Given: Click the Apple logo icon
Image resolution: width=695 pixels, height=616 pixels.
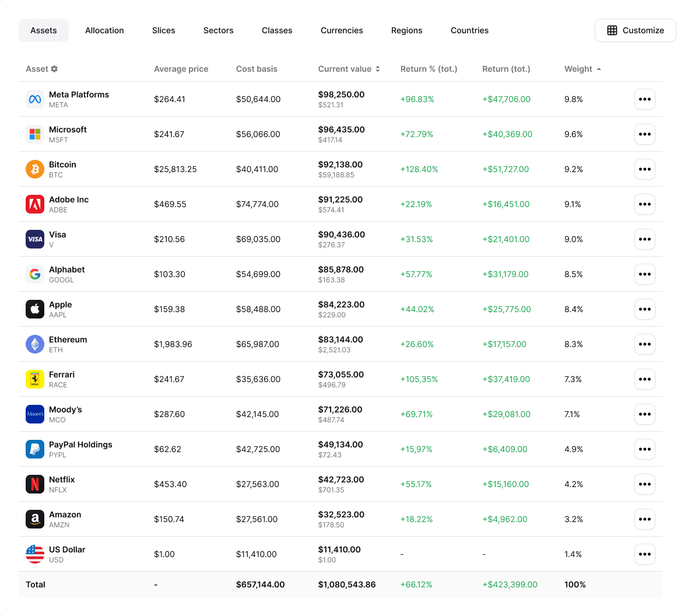Looking at the screenshot, I should [x=35, y=310].
